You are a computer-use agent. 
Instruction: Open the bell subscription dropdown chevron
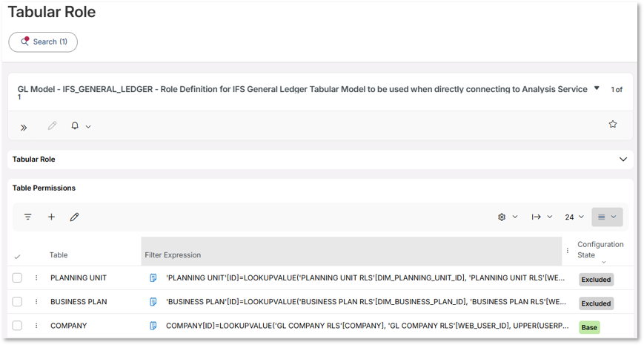pyautogui.click(x=88, y=127)
